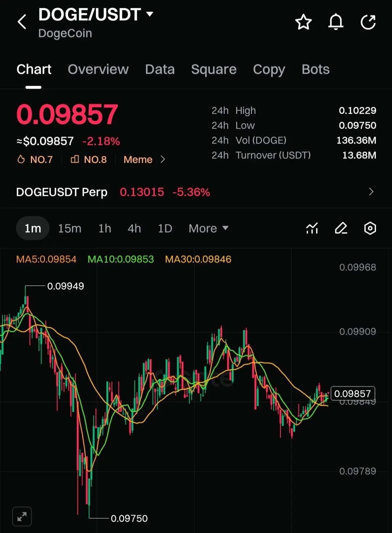The height and width of the screenshot is (533, 392).
Task: Switch to the Chart tab
Action: 34,69
